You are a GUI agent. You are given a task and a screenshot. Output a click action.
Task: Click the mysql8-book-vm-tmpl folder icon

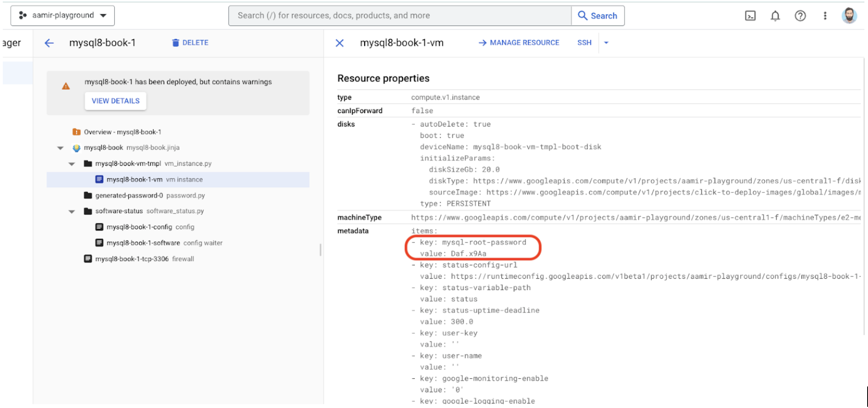(88, 163)
